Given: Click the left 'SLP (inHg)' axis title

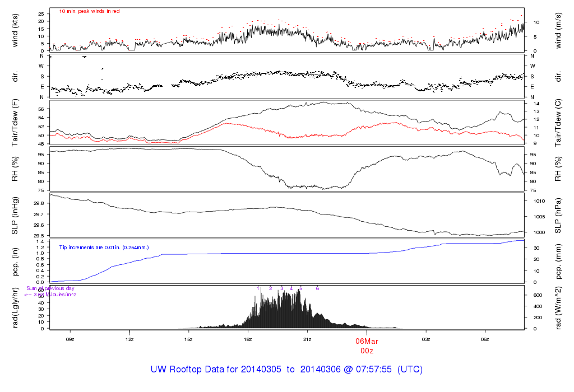Looking at the screenshot, I should (x=15, y=216).
